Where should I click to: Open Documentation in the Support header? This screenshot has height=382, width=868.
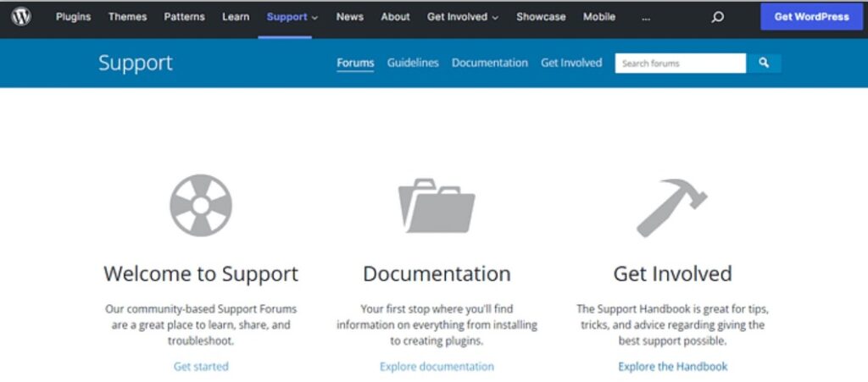490,63
